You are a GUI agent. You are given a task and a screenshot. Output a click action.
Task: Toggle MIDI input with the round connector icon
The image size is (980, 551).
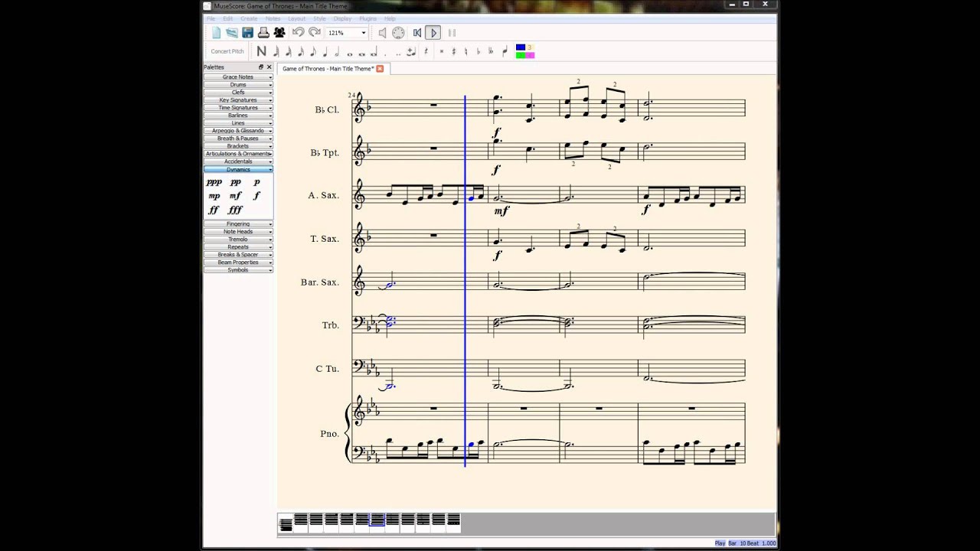(398, 33)
